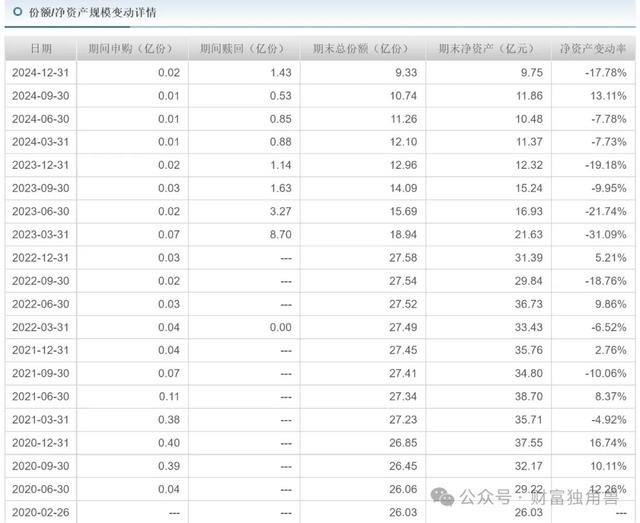640x523 pixels.
Task: Click the 净资产变动率 column header
Action: (x=593, y=49)
